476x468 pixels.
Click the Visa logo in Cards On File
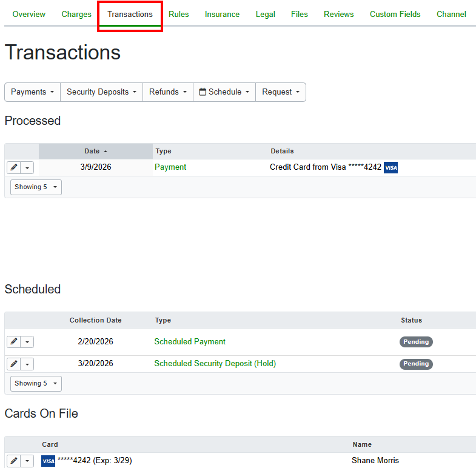click(x=49, y=461)
